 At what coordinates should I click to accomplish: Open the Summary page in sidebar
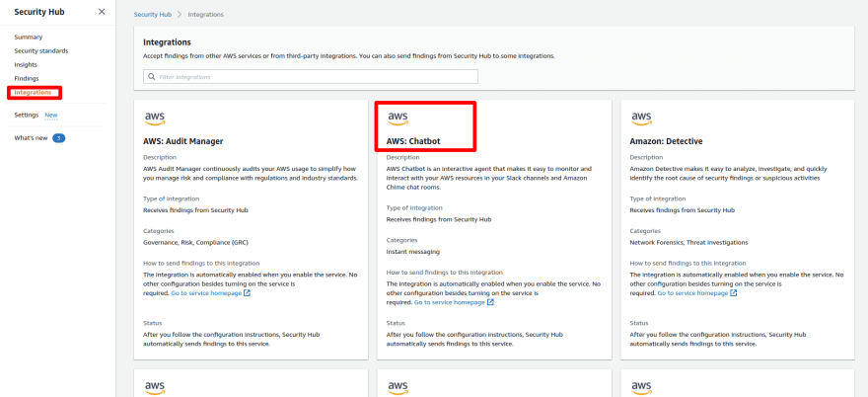(x=29, y=38)
